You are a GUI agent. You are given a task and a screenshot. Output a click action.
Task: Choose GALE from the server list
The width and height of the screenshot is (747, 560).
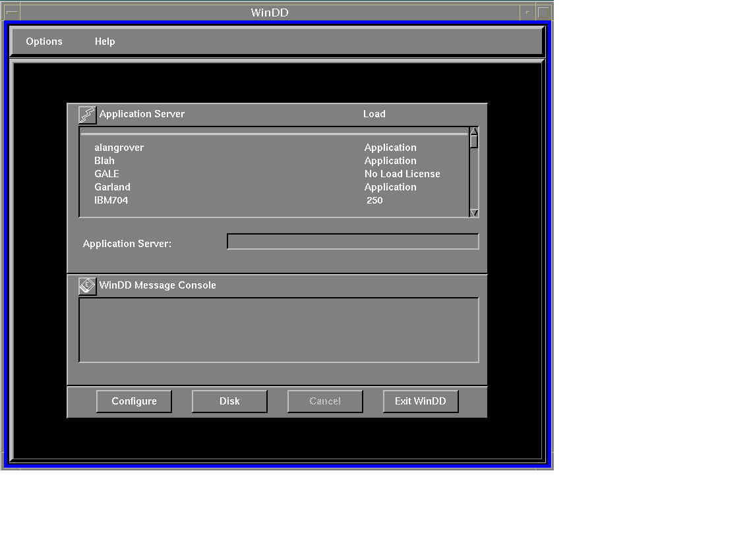click(x=107, y=174)
